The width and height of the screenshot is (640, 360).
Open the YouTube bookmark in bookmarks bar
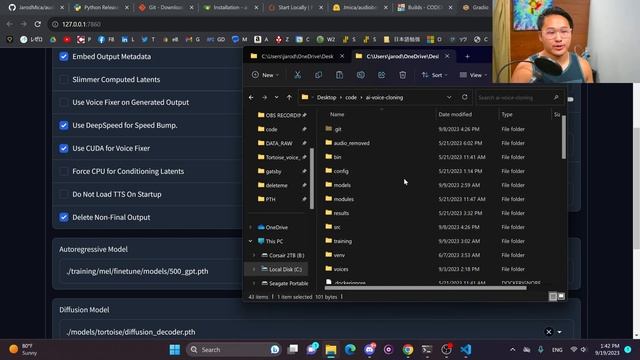tap(67, 39)
